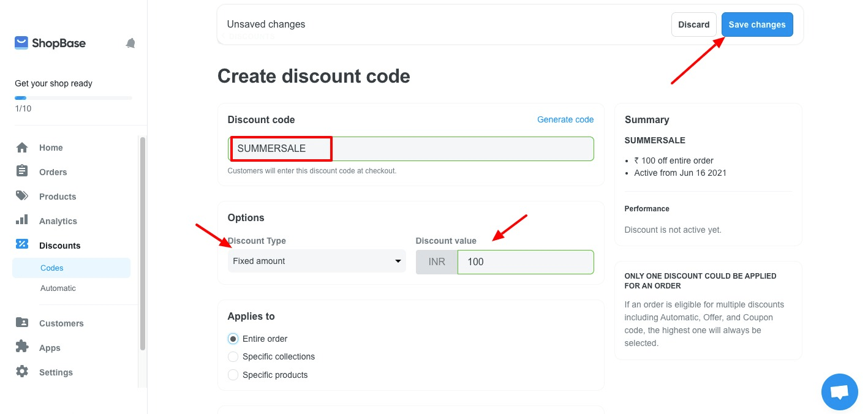Click the Generate code link
The image size is (868, 414).
point(565,119)
